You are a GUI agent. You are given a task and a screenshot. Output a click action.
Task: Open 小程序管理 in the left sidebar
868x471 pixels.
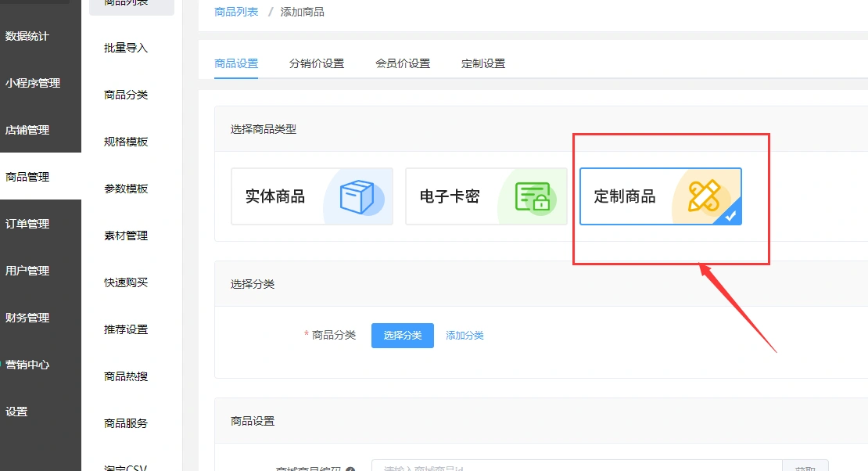[x=33, y=83]
